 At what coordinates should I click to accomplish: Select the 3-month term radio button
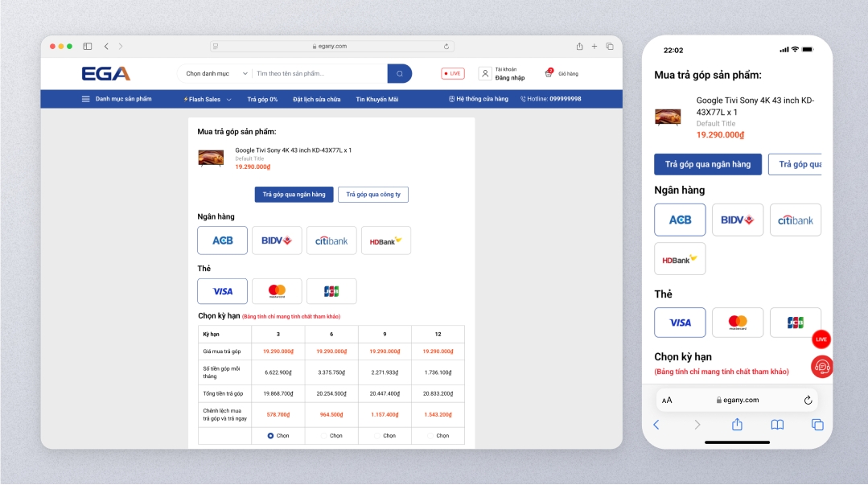tap(270, 436)
